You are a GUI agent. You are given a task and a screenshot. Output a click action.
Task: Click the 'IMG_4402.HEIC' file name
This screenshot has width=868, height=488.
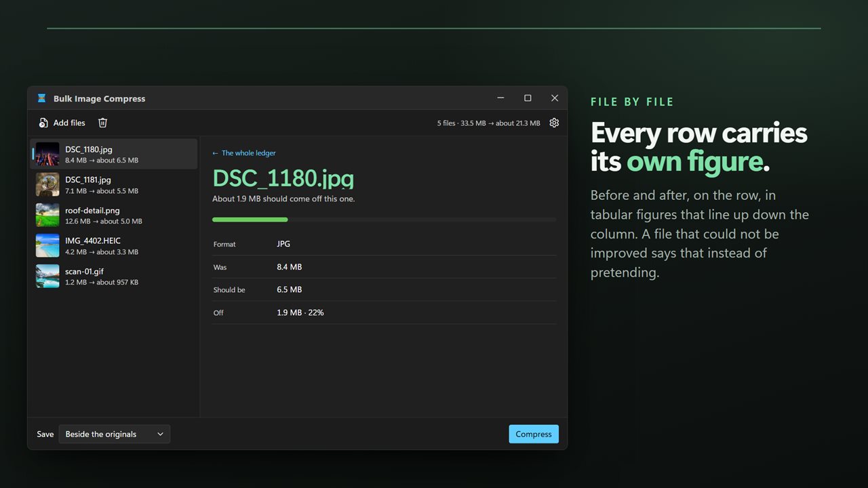[x=93, y=241]
